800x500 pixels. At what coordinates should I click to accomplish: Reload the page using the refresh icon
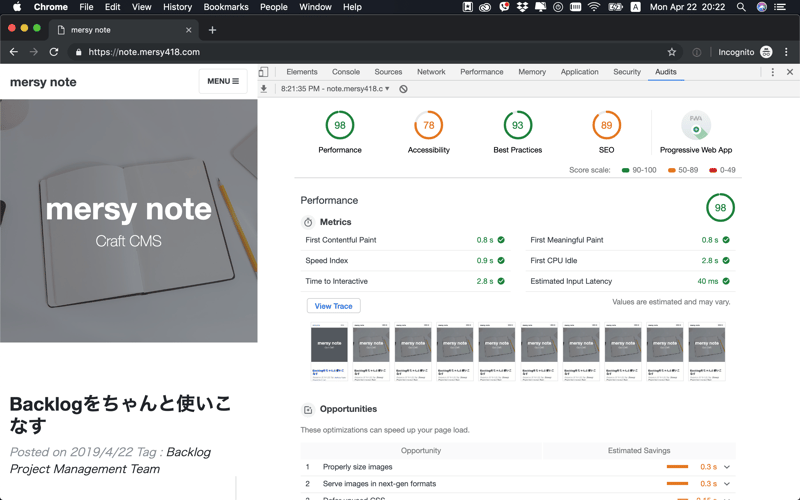coord(54,52)
